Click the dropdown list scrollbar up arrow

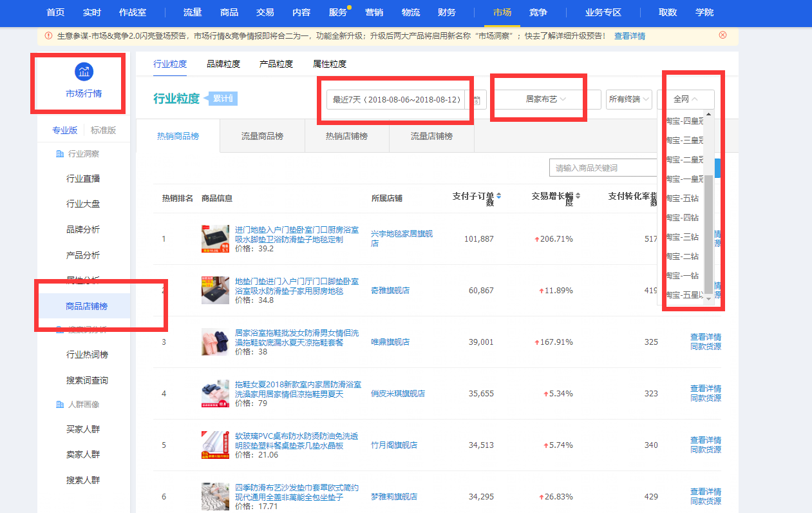[x=709, y=115]
